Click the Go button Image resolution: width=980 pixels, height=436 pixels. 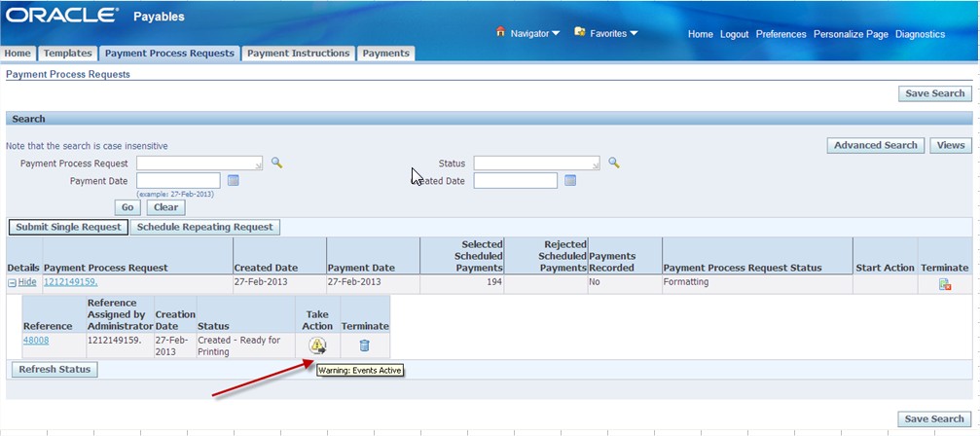127,207
